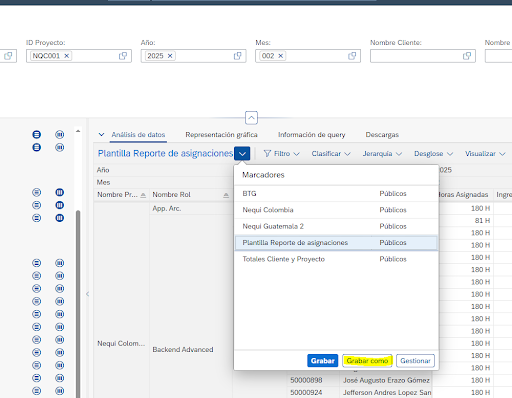The height and width of the screenshot is (398, 512).
Task: Switch to Representación gráfica tab
Action: (x=221, y=135)
